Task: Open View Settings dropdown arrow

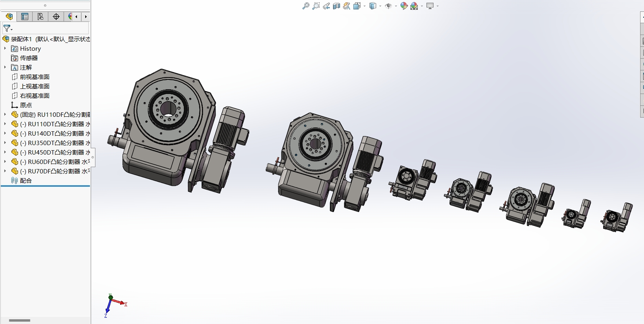Action: pos(437,6)
